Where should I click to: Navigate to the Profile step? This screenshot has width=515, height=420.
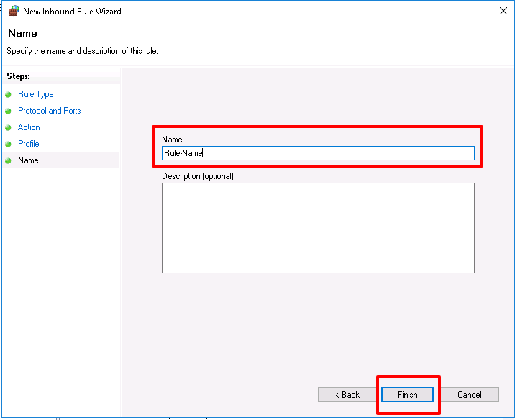click(29, 144)
